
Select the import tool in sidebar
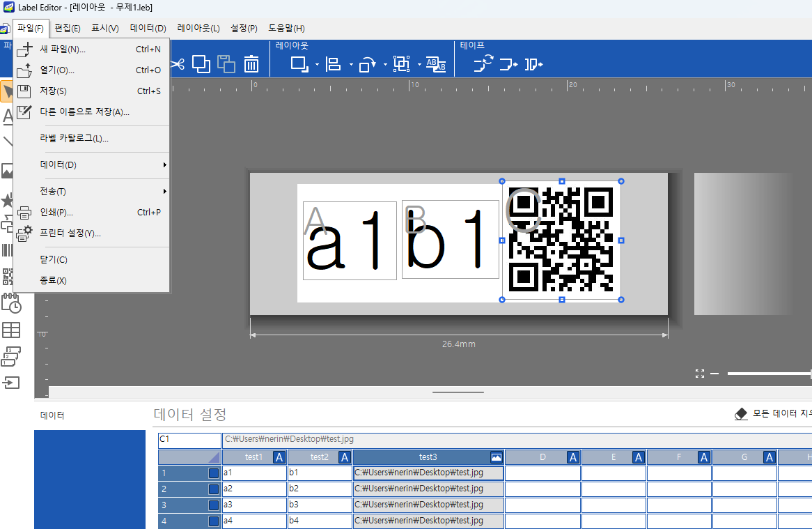[11, 383]
